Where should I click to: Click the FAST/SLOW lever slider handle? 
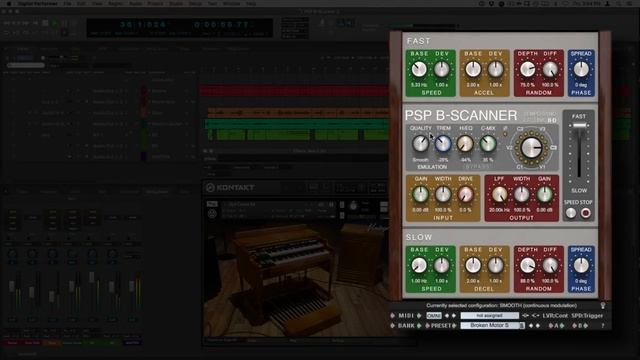pyautogui.click(x=579, y=125)
